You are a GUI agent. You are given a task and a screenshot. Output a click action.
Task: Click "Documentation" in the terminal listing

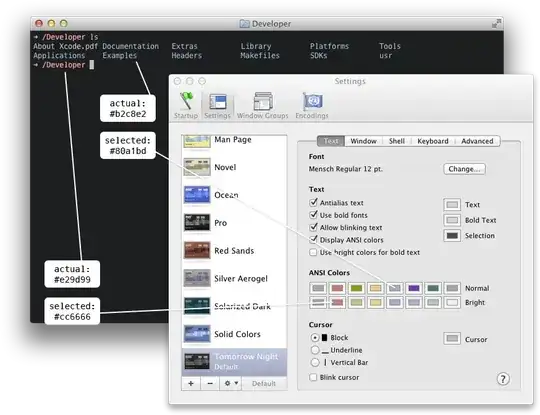coord(131,46)
